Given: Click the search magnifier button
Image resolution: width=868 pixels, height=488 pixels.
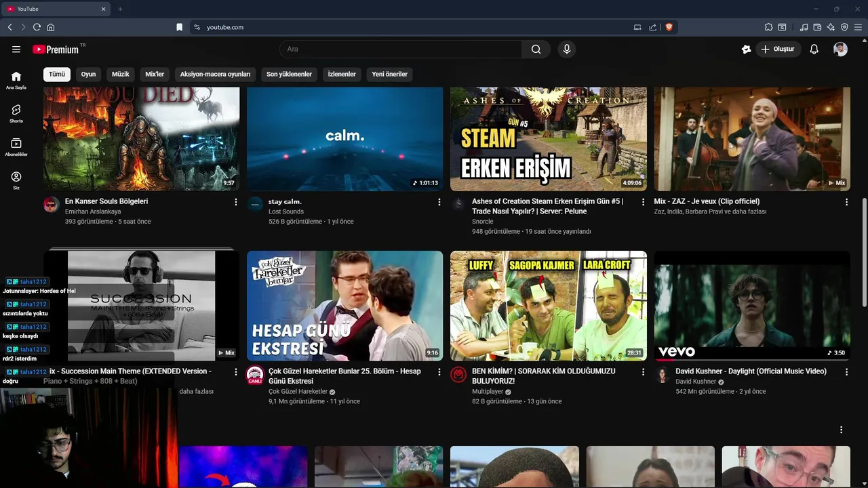Looking at the screenshot, I should coord(536,49).
